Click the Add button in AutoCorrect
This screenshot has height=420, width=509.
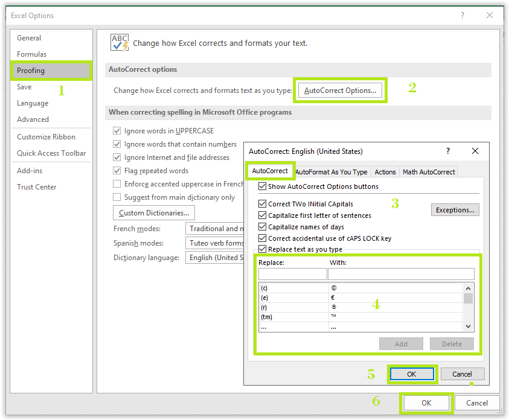(x=401, y=344)
